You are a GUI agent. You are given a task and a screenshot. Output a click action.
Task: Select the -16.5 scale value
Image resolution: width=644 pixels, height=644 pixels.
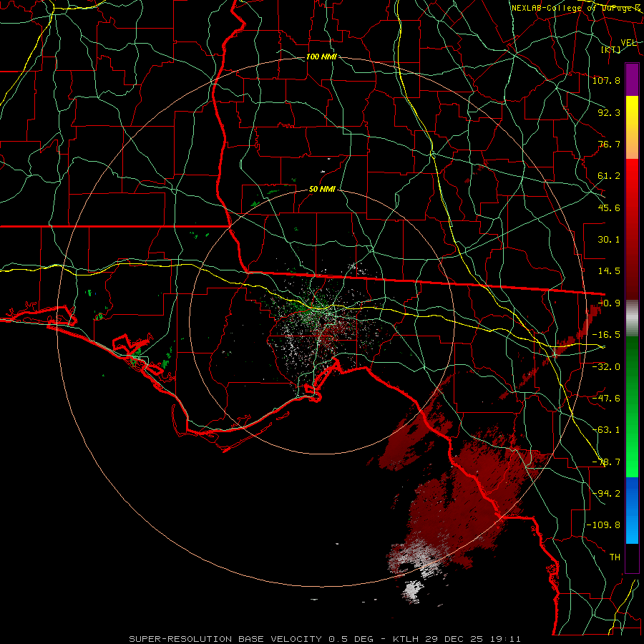pyautogui.click(x=606, y=335)
